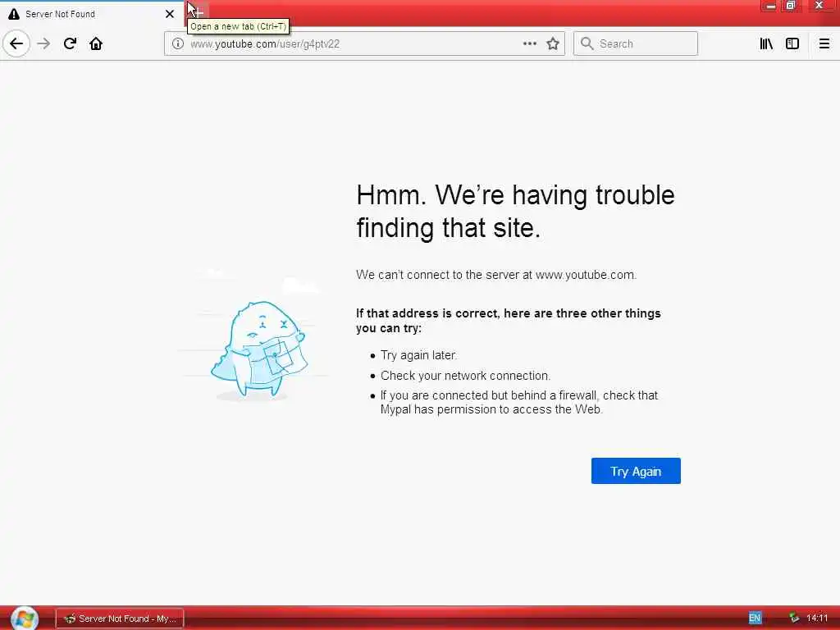Viewport: 840px width, 630px height.
Task: Toggle the sidebar view
Action: 792,43
